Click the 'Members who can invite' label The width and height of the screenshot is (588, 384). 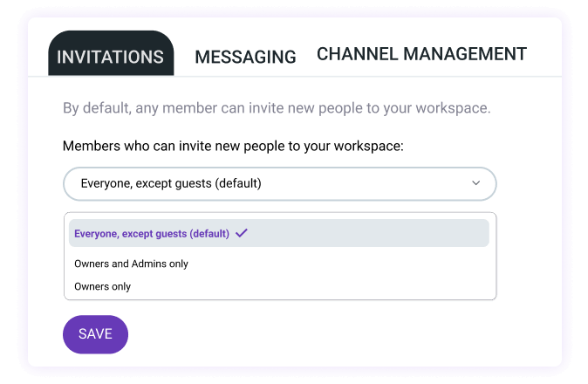(x=233, y=147)
